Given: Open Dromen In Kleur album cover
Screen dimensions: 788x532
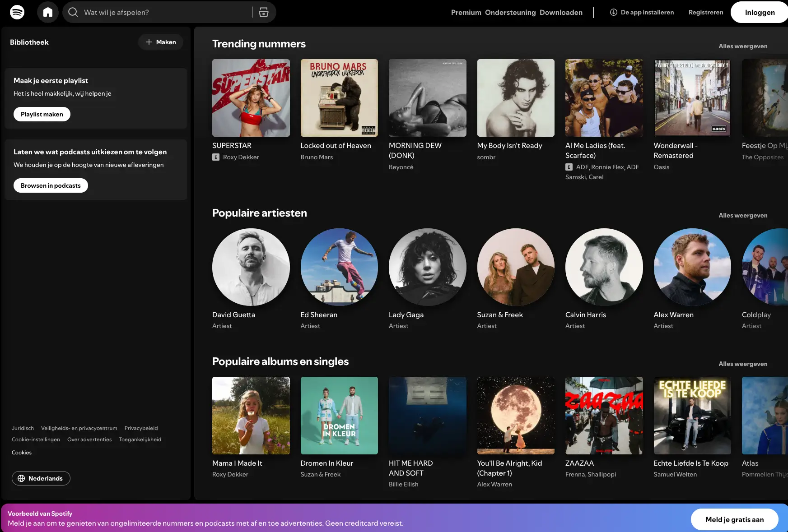Looking at the screenshot, I should (x=339, y=416).
